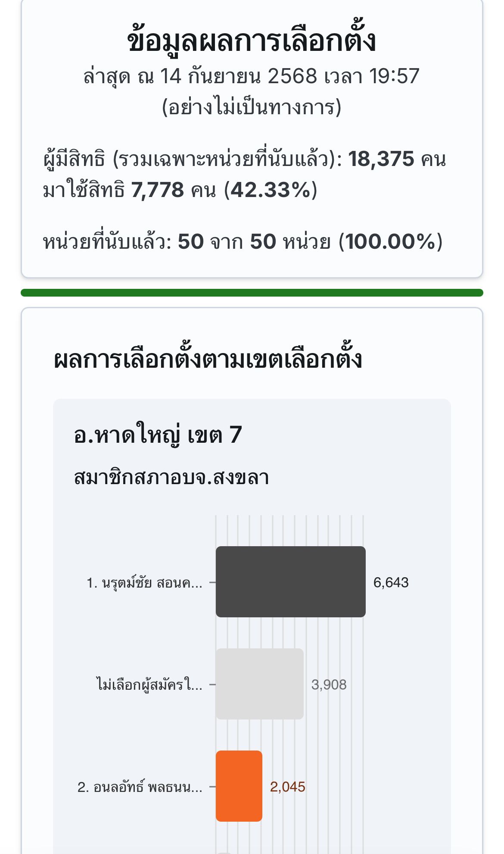Open the อ.หาดใหญ่ เขต 7 district heading
Viewport: 504px width, 854px height.
[x=158, y=435]
